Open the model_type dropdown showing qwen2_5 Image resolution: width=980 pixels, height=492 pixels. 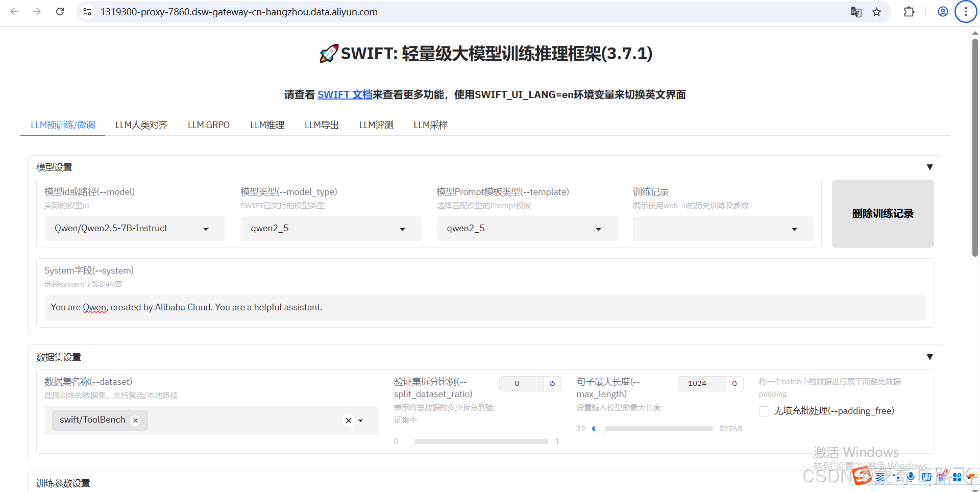click(x=331, y=229)
